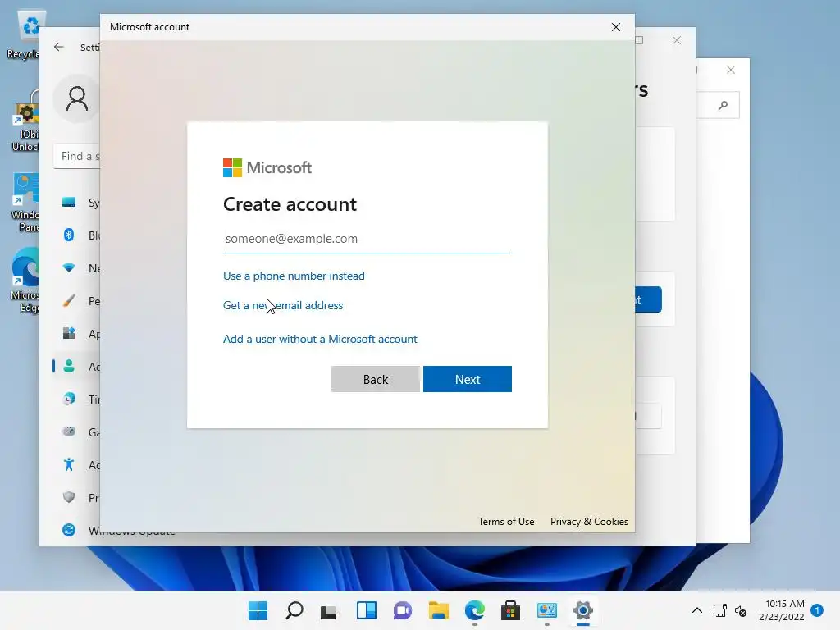Select the Windows Update icon in sidebar
This screenshot has height=630, width=840.
(69, 530)
